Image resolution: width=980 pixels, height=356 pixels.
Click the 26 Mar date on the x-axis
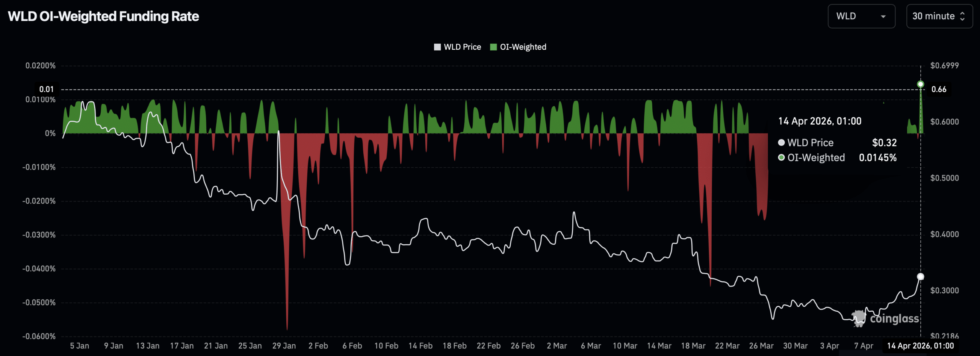pyautogui.click(x=761, y=346)
